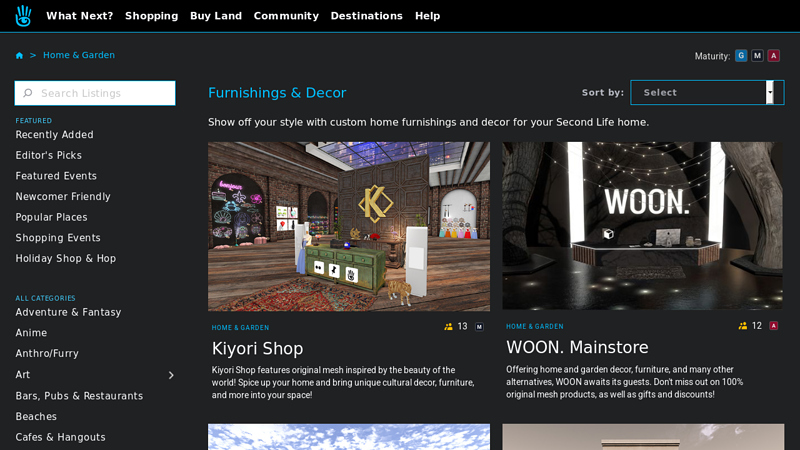
Task: Go to home via breadcrumb house icon
Action: [x=19, y=55]
